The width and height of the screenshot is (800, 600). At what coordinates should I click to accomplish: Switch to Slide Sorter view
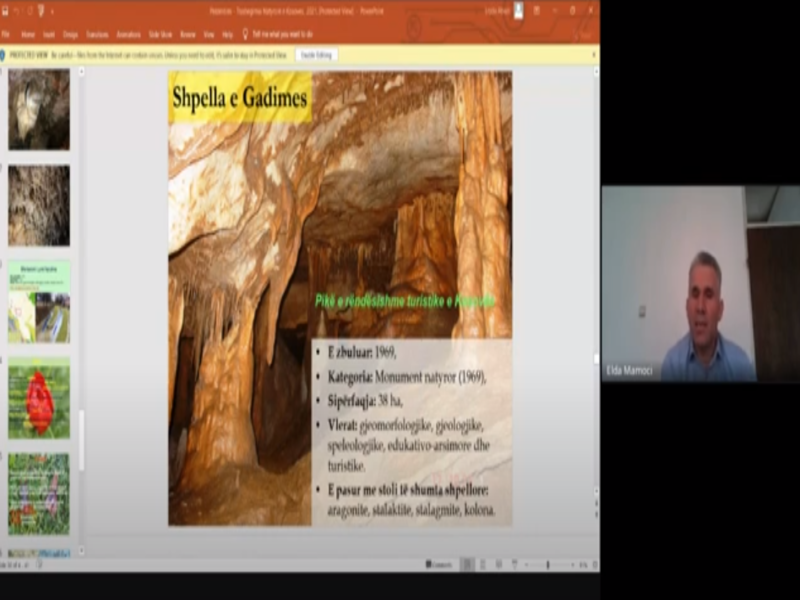(483, 565)
